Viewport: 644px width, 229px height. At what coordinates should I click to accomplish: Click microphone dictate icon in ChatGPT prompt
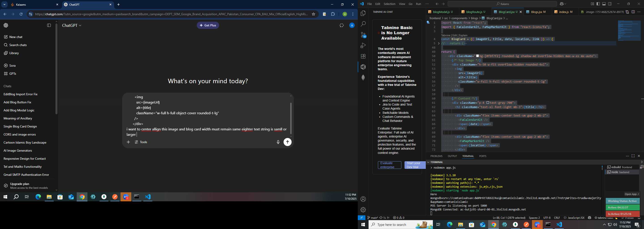point(278,142)
